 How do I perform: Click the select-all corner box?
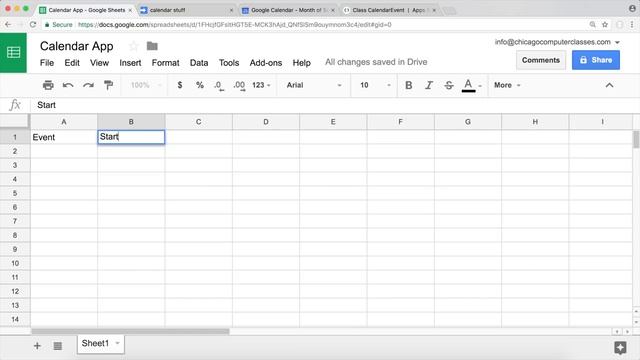coord(15,122)
